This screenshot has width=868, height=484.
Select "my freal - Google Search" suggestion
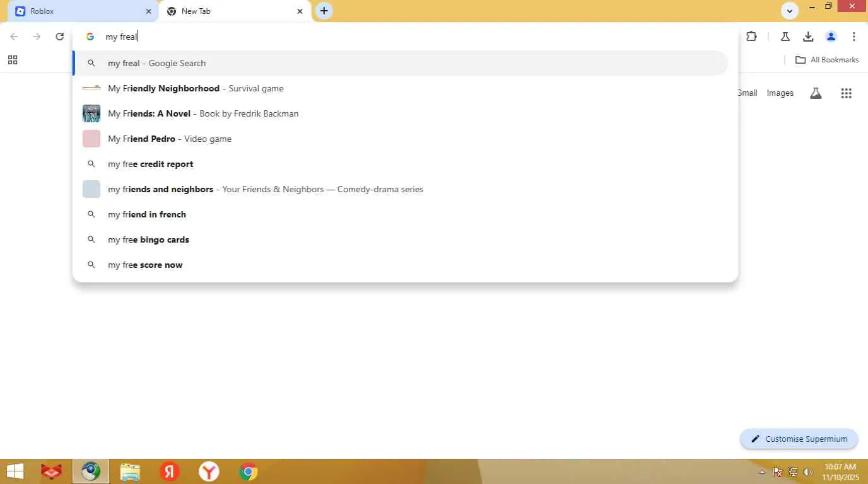(400, 63)
